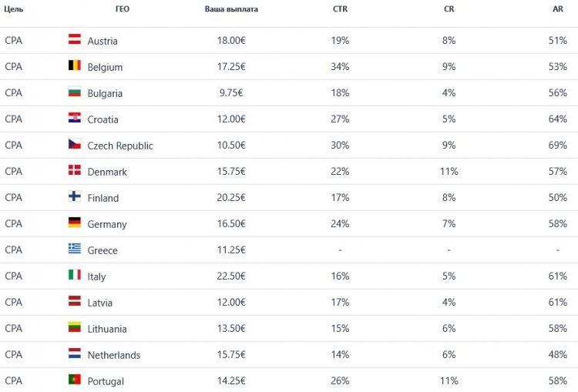Open the Netherlands country name
This screenshot has height=392, width=578.
[x=114, y=355]
